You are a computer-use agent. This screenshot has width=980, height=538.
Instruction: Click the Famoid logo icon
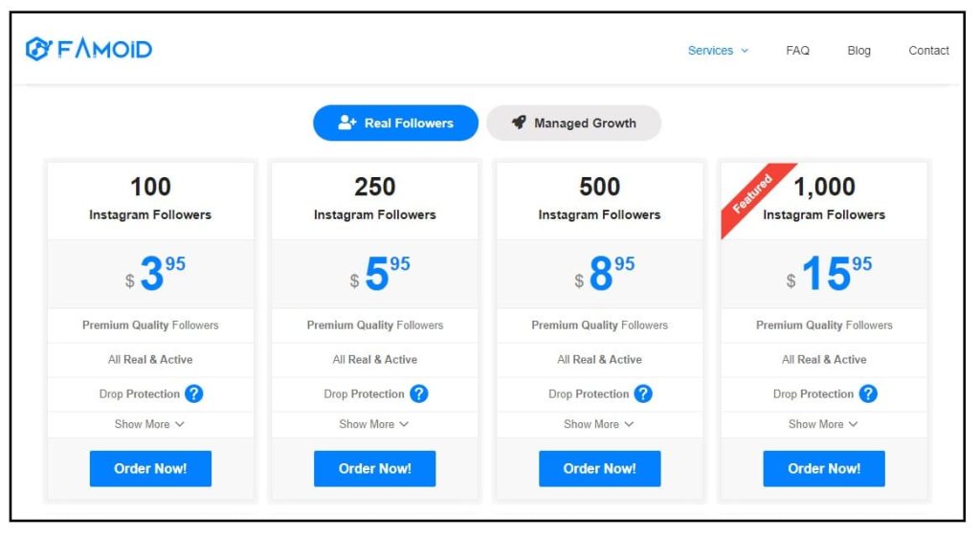pos(38,49)
